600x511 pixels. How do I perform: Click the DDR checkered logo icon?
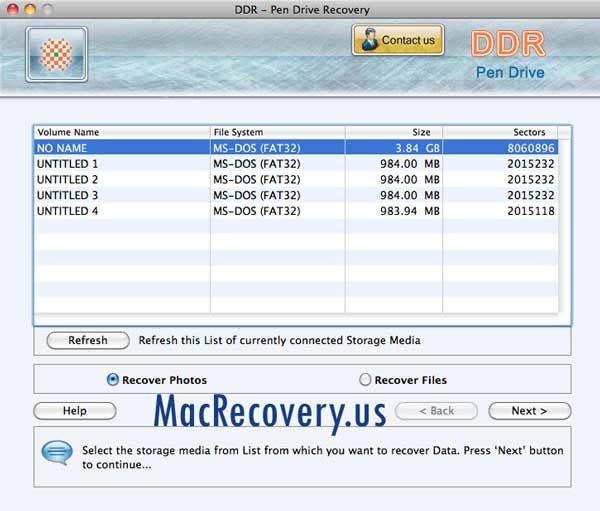click(x=57, y=54)
